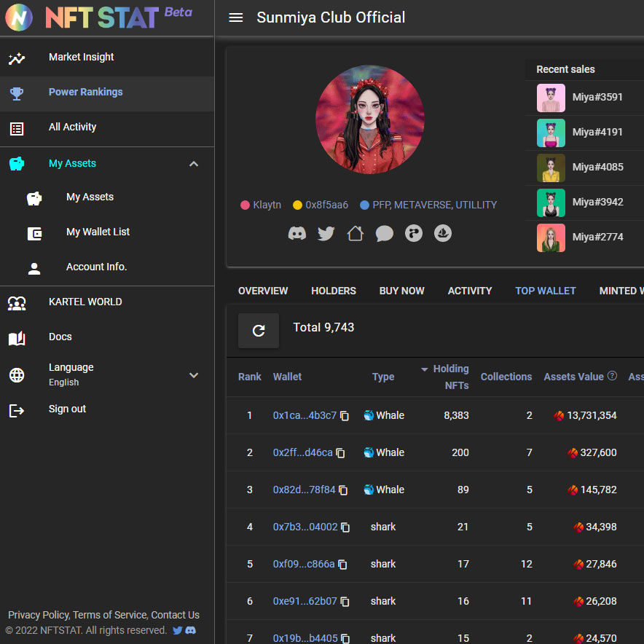Select Market Insight in sidebar

coord(81,57)
